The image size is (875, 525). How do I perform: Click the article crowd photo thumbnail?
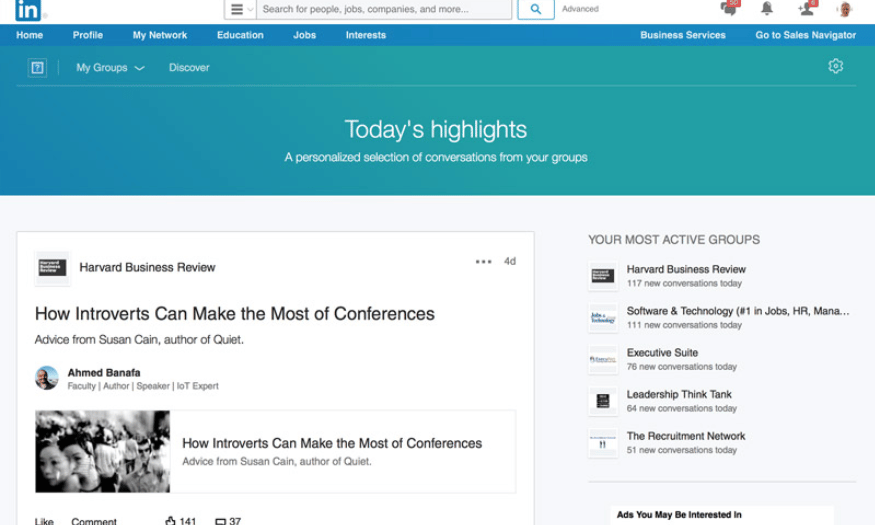click(103, 451)
